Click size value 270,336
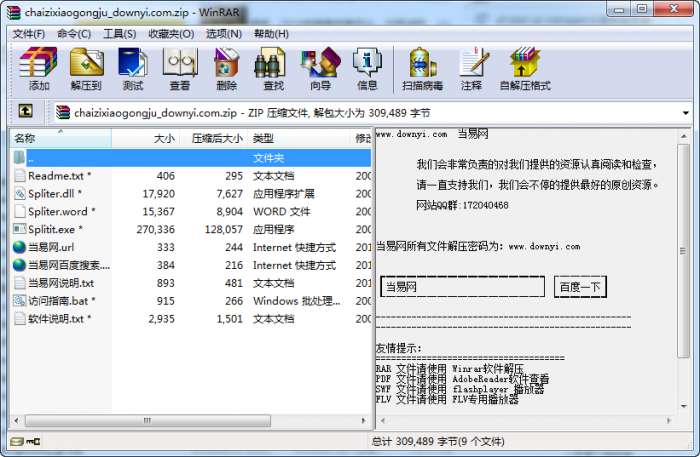The width and height of the screenshot is (700, 457). tap(155, 229)
